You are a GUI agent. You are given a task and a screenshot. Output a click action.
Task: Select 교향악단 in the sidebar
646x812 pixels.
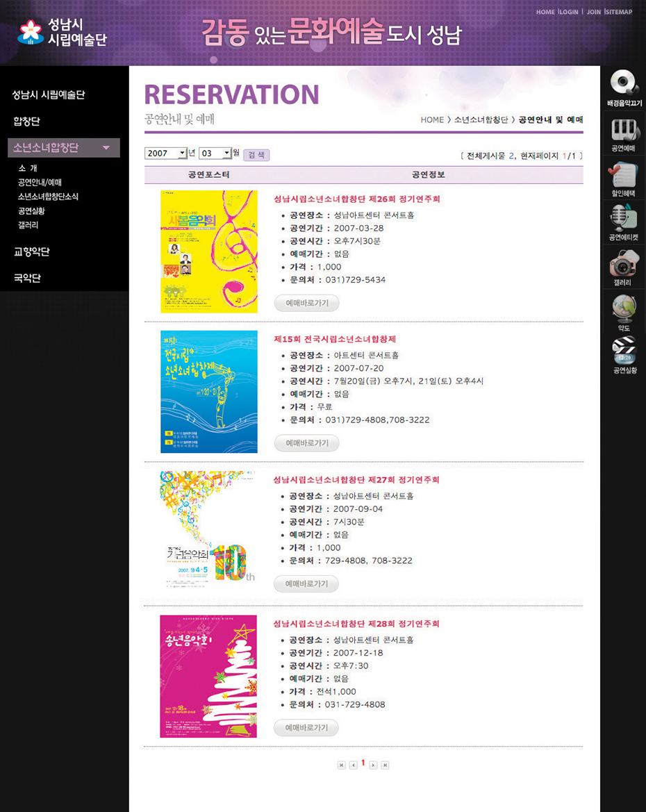(31, 252)
